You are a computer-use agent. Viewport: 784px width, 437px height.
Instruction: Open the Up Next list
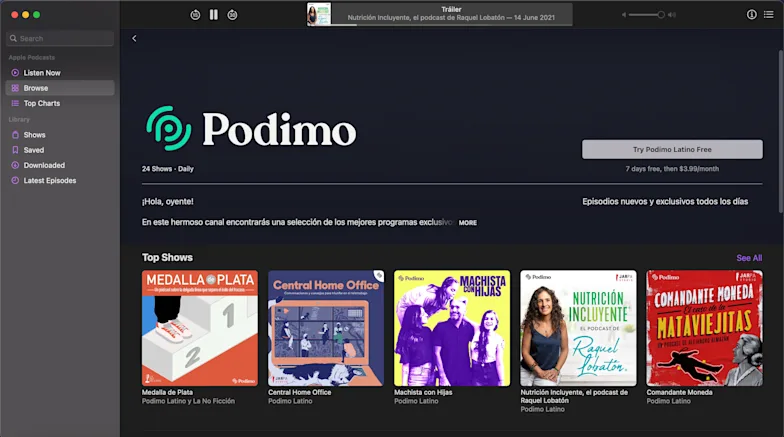click(x=768, y=14)
